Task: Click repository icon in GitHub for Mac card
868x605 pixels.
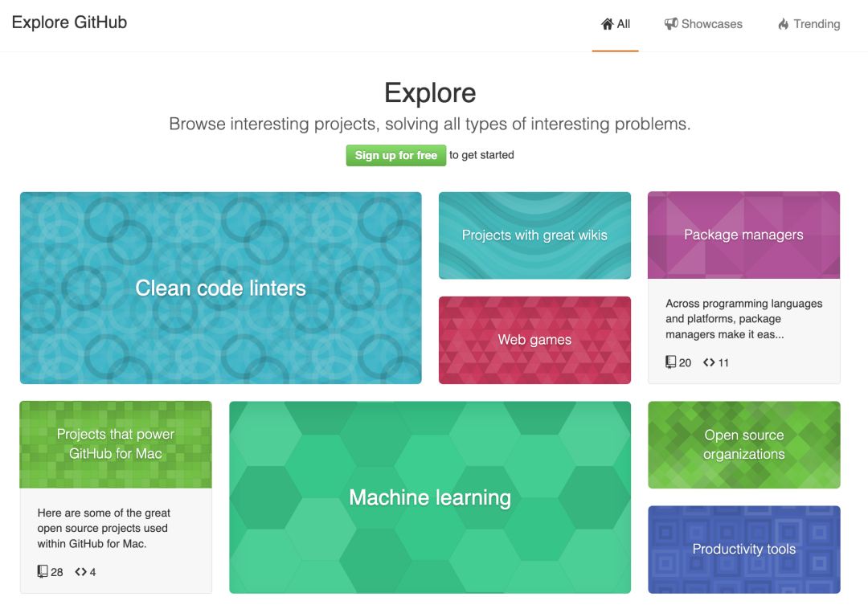Action: [43, 571]
